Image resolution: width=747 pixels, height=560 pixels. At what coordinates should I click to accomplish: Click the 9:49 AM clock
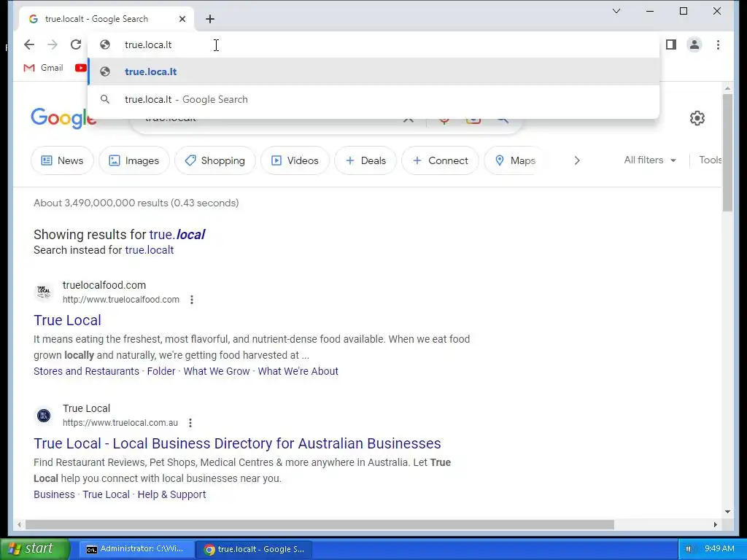pos(719,548)
